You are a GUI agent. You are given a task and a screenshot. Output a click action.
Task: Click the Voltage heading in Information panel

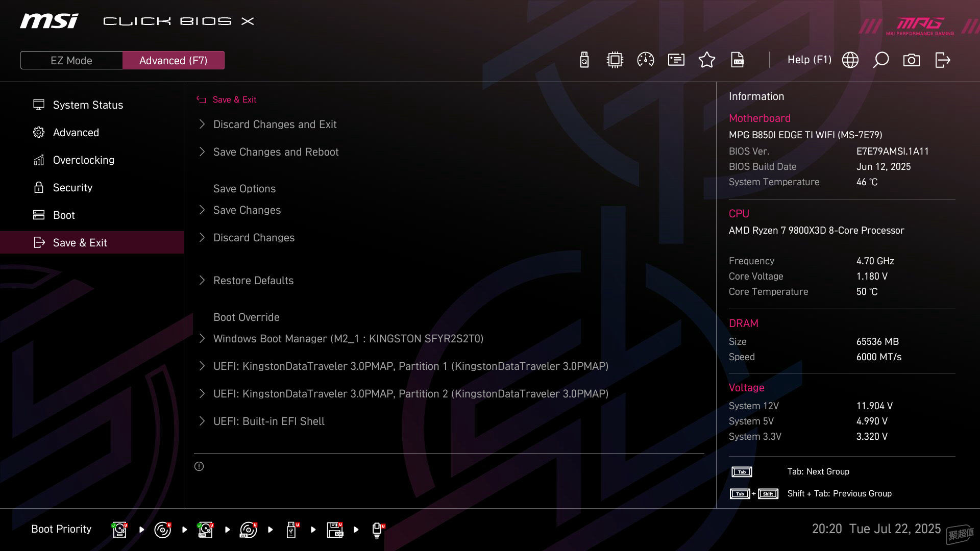pyautogui.click(x=746, y=388)
